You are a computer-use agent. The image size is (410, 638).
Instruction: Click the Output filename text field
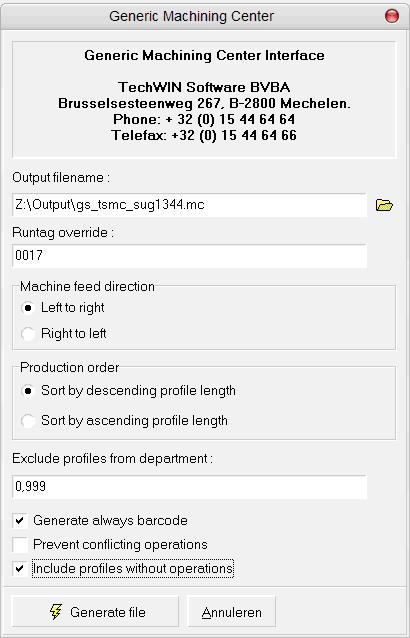(189, 205)
